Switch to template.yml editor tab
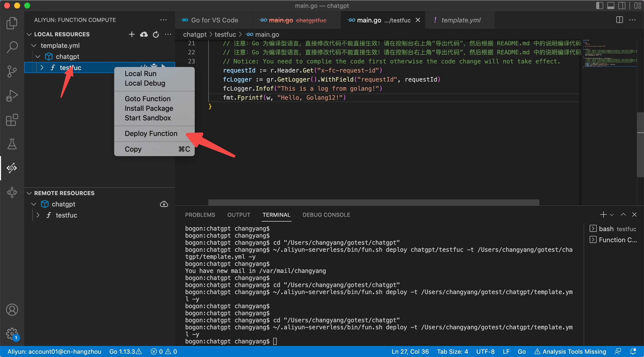The height and width of the screenshot is (357, 644). 460,20
